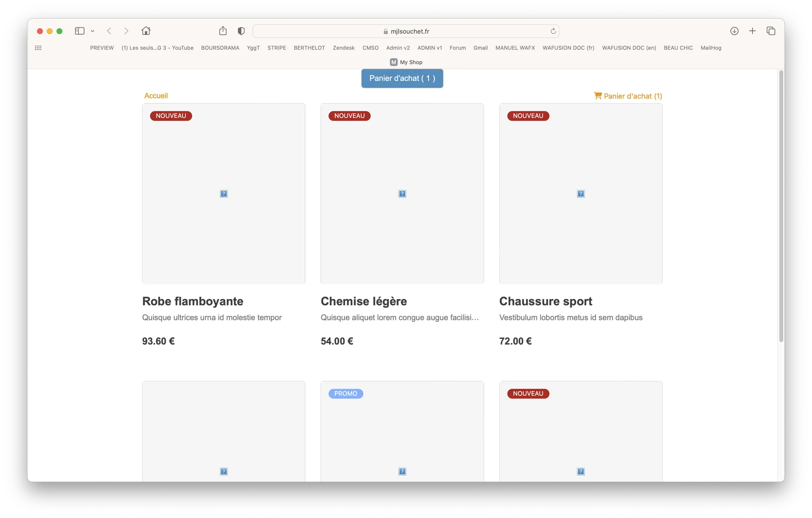Open the privacy report shield icon
812x518 pixels.
[x=241, y=31]
